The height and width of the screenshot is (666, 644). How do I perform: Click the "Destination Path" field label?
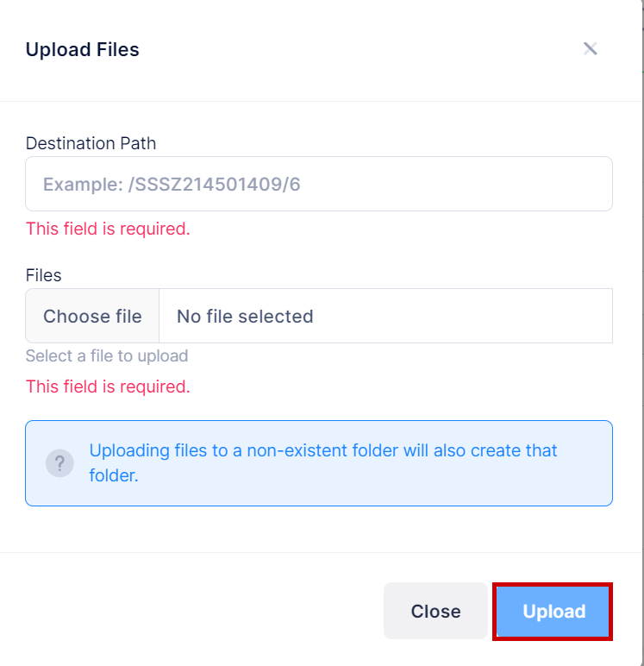91,143
